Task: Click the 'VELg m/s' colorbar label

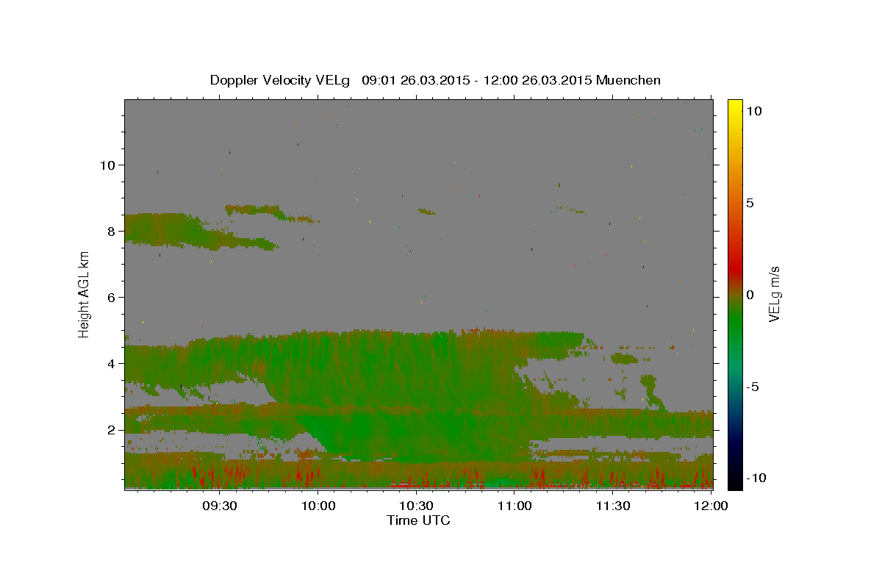Action: (x=774, y=294)
